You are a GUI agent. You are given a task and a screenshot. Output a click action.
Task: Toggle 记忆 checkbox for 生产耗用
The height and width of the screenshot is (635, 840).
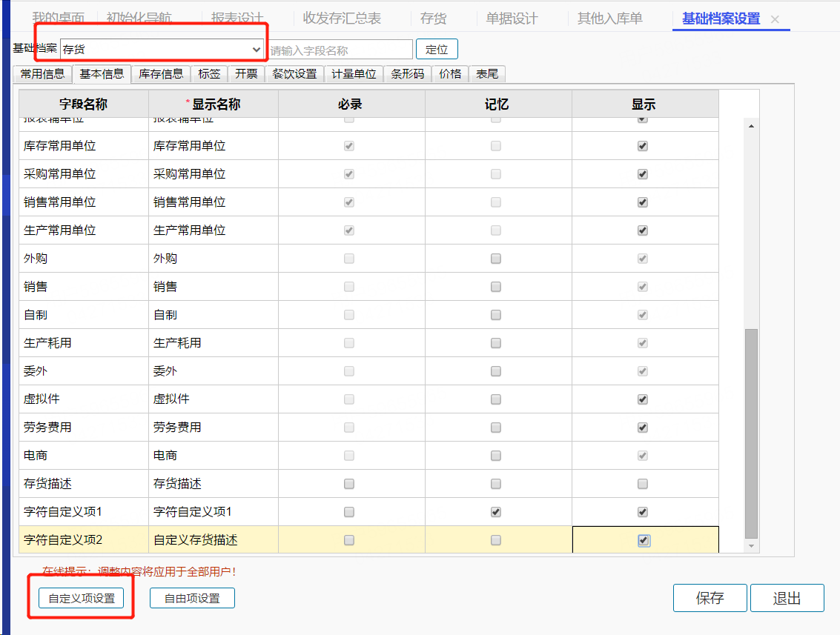(x=496, y=343)
